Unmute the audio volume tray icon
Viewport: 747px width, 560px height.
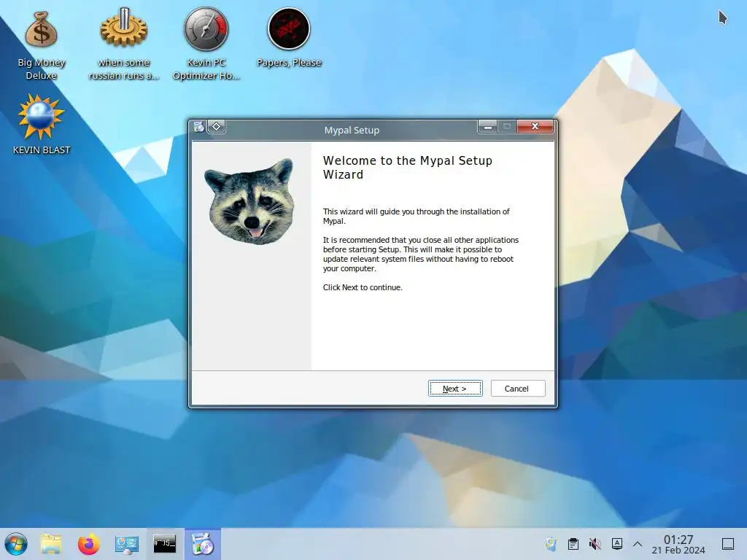tap(595, 544)
